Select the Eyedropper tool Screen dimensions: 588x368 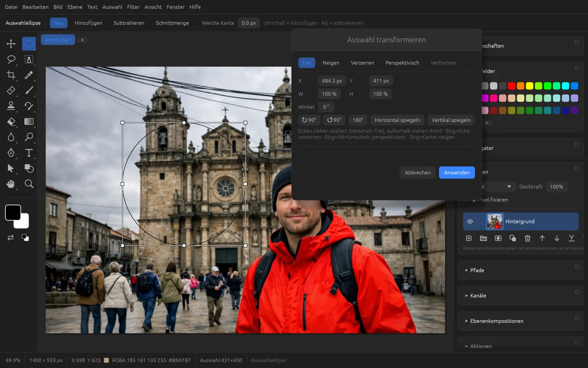tap(29, 75)
